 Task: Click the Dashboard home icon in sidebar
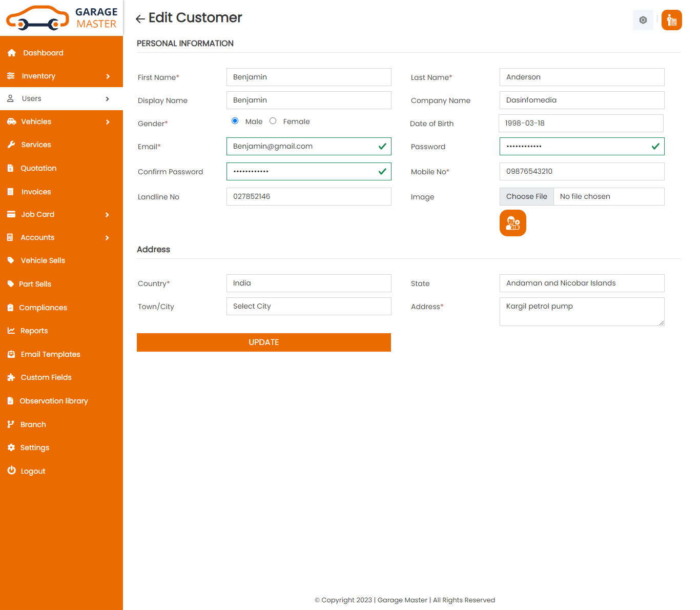pos(12,53)
